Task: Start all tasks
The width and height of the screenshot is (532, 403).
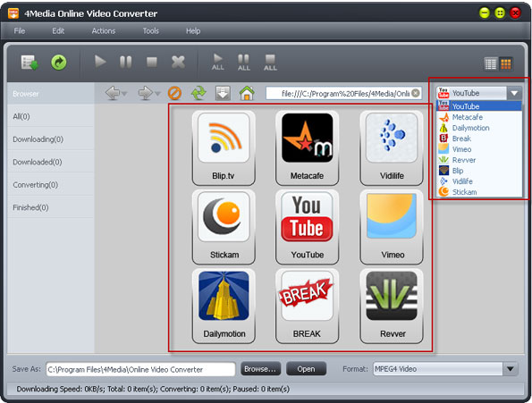Action: point(218,62)
